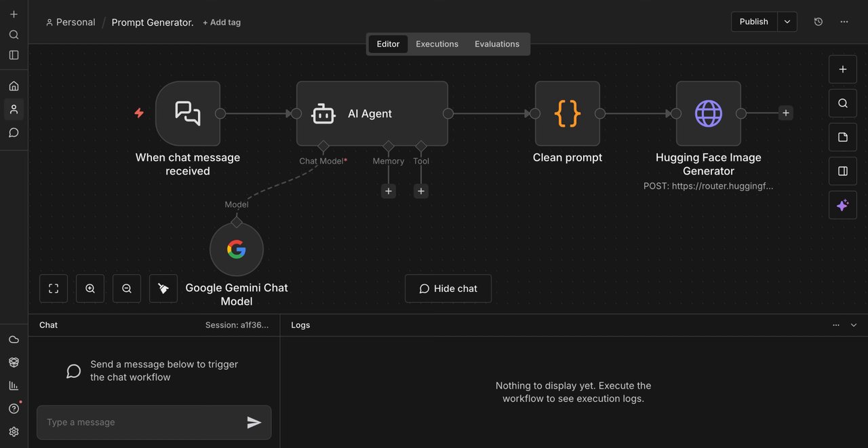Open the workflow three-dot options menu
The image size is (868, 448).
click(x=844, y=22)
